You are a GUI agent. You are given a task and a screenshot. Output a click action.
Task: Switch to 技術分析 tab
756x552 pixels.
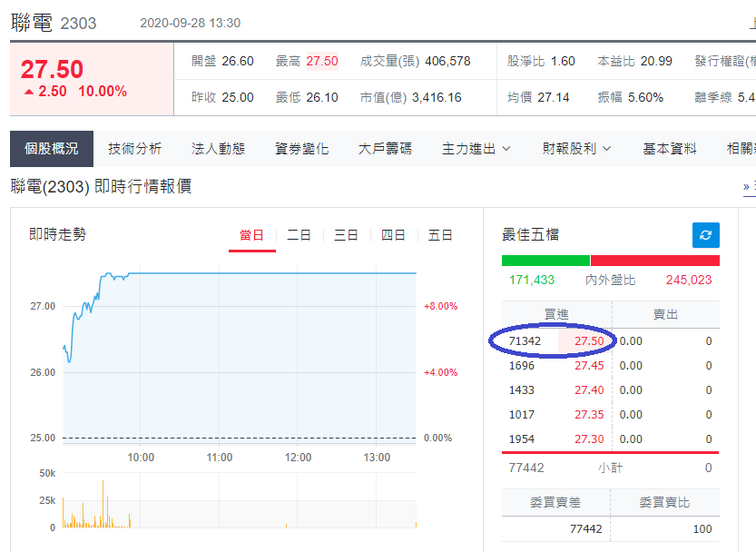pos(134,149)
